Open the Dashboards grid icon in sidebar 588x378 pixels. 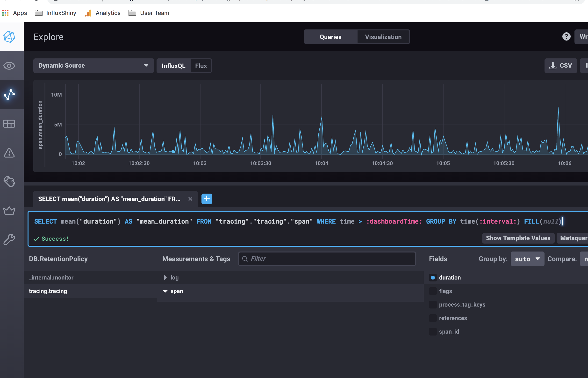point(9,123)
